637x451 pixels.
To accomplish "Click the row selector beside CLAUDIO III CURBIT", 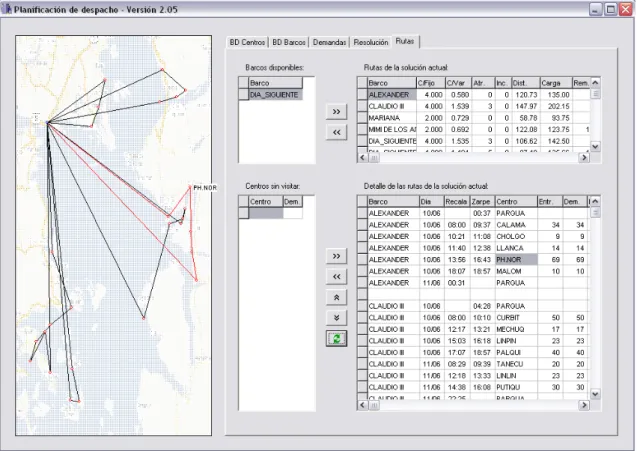I will tap(362, 318).
